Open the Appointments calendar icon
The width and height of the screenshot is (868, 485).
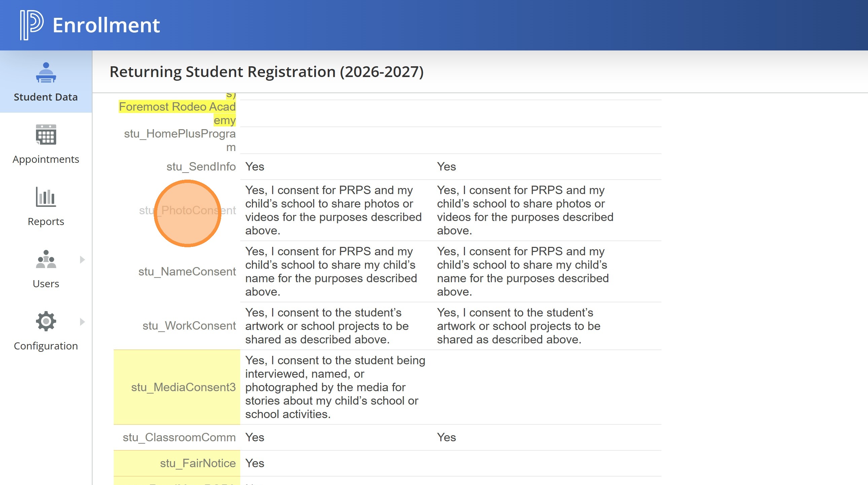(46, 135)
